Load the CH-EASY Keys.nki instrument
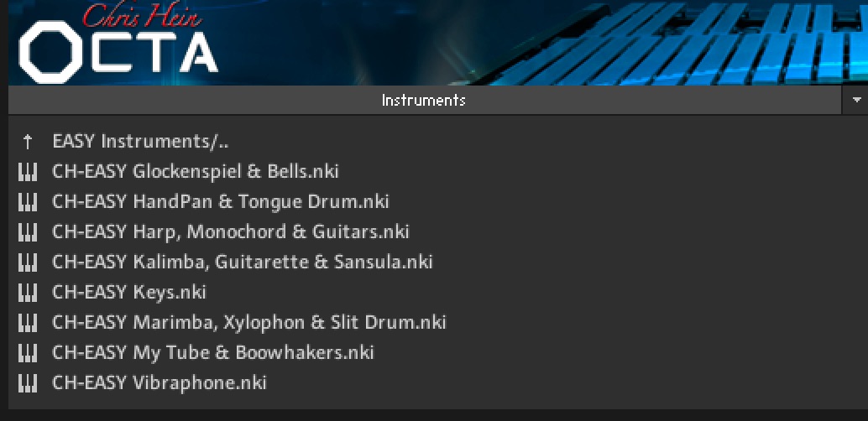The height and width of the screenshot is (421, 868). tap(128, 292)
